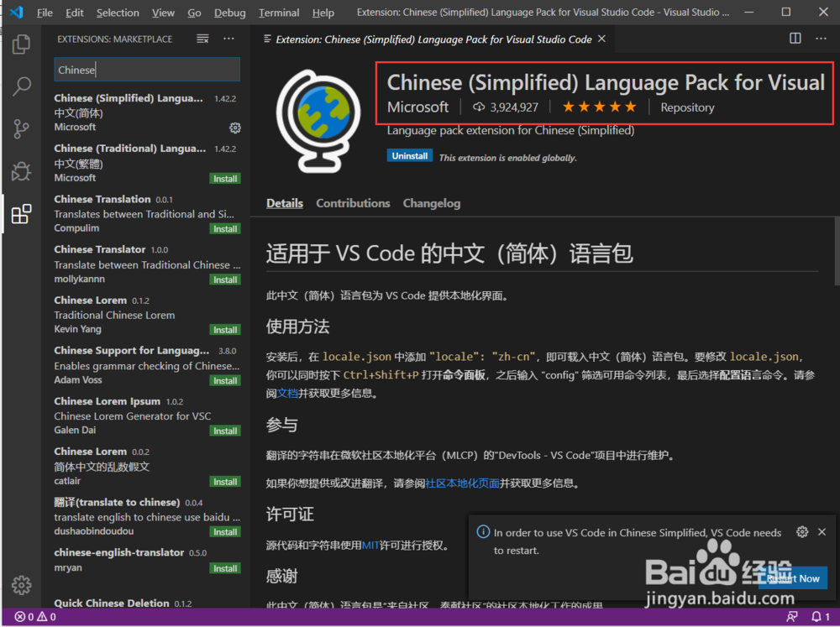This screenshot has width=840, height=627.
Task: Clear extensions search results icon
Action: click(202, 39)
